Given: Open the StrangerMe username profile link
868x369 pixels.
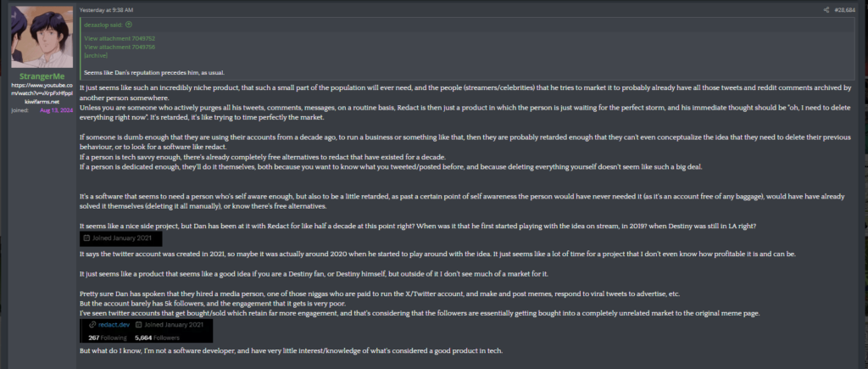Looking at the screenshot, I should (42, 75).
